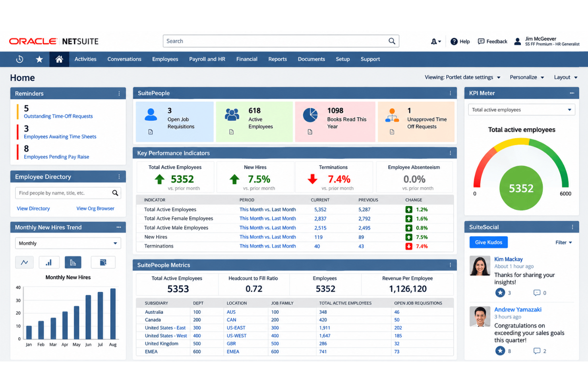Expand the Viewing: Portlet date settings dropdown
This screenshot has height=392, width=588.
(x=462, y=77)
